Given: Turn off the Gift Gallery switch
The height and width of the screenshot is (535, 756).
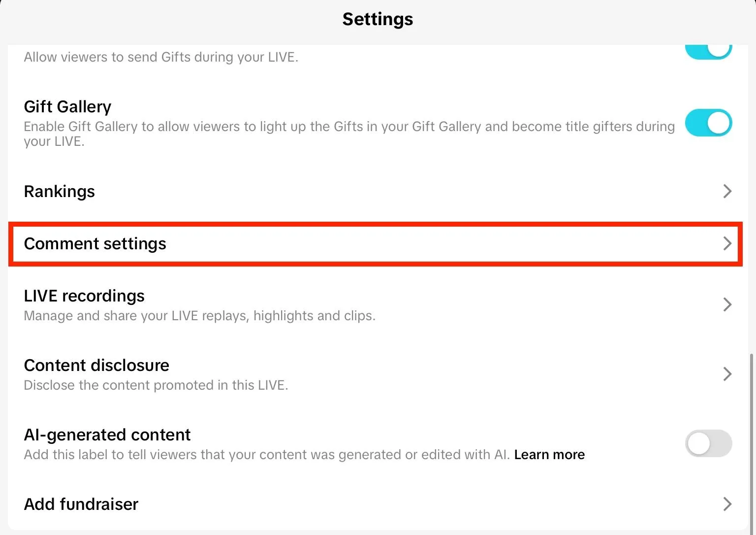Looking at the screenshot, I should point(708,123).
